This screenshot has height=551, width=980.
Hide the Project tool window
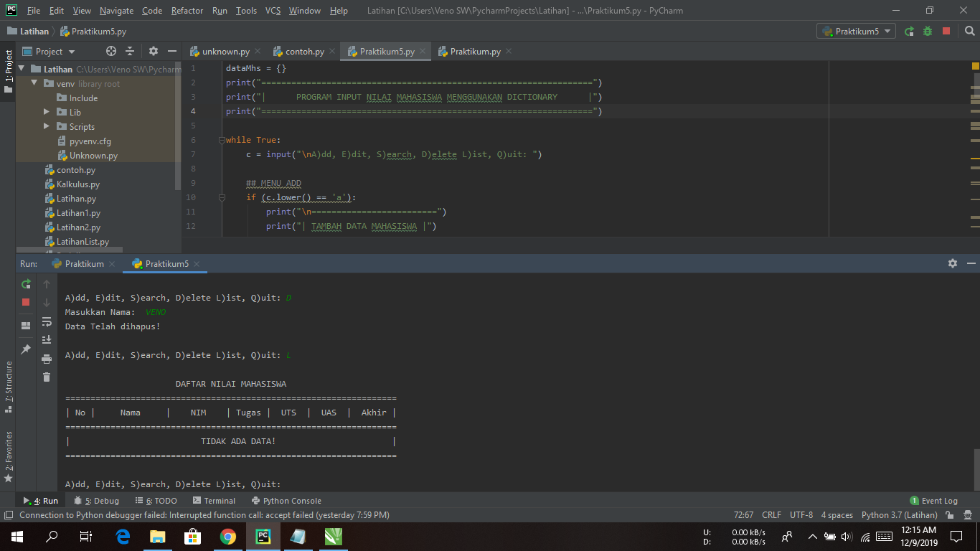(x=172, y=51)
